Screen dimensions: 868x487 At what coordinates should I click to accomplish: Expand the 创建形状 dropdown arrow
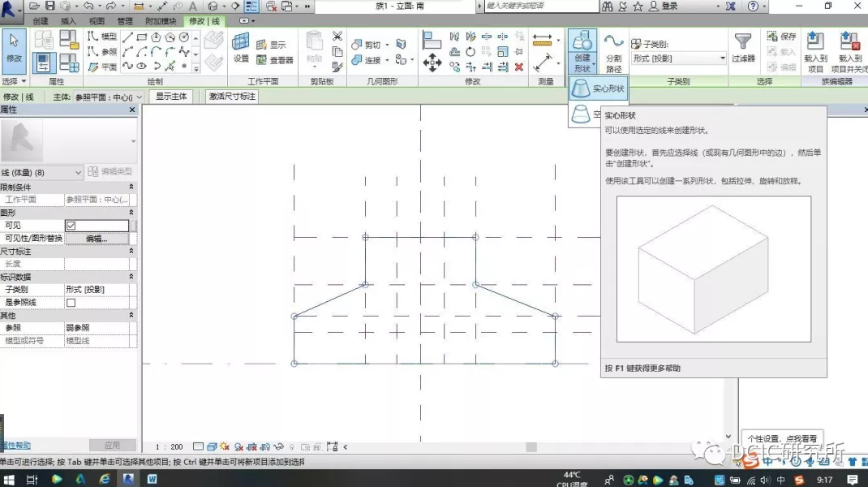594,64
